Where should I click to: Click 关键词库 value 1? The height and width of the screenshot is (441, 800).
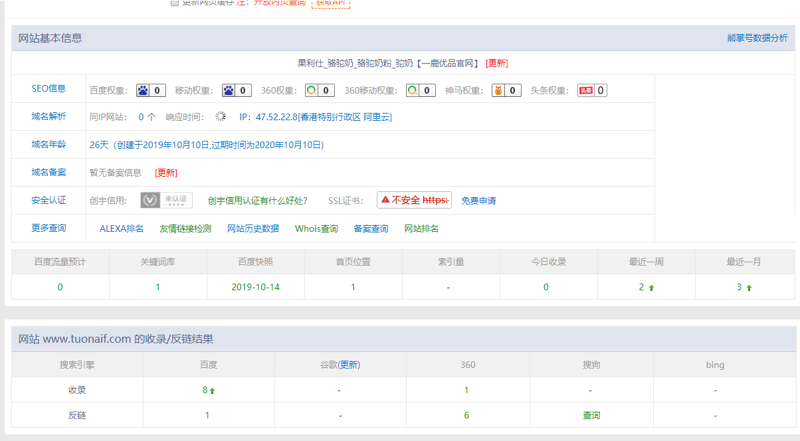(x=158, y=287)
